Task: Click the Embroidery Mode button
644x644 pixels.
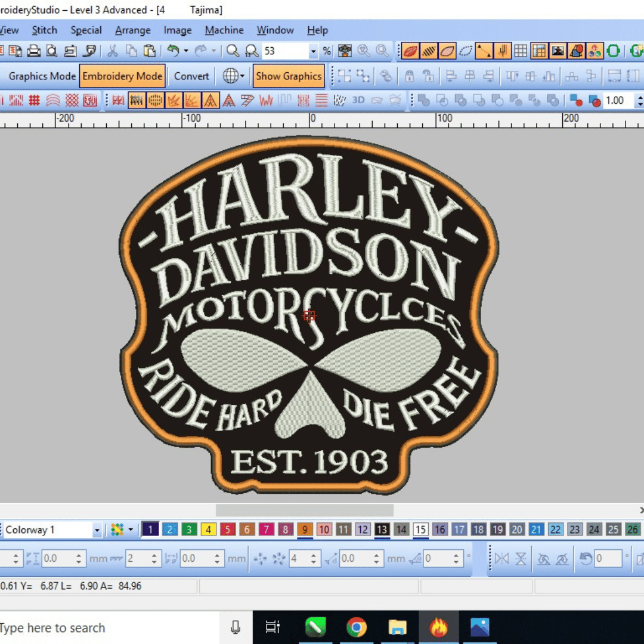Action: tap(122, 76)
